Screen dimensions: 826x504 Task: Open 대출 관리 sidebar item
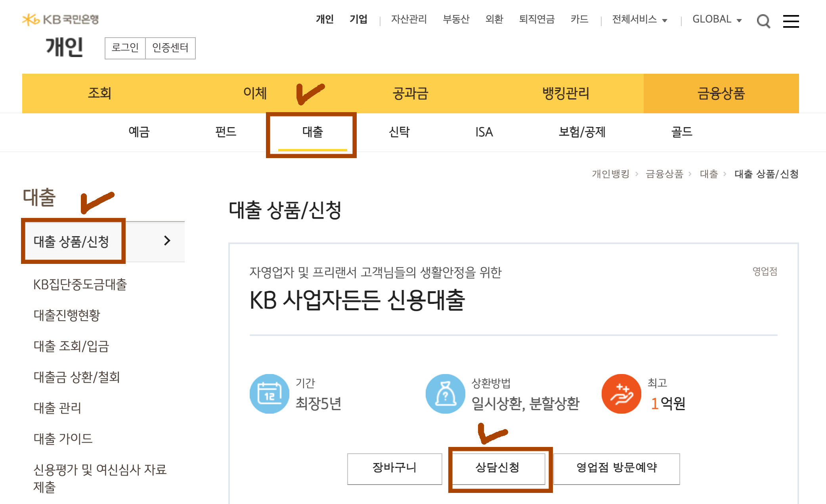[57, 408]
